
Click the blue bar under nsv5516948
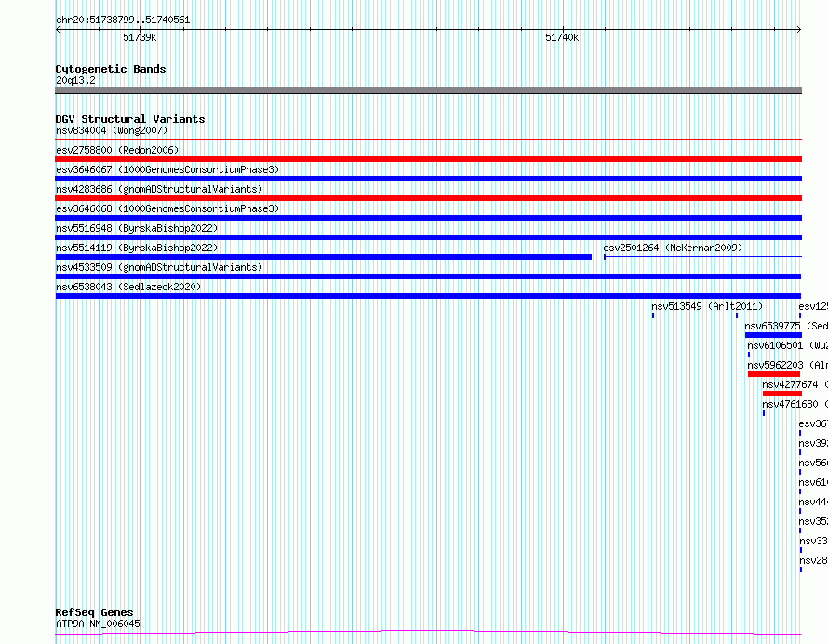428,237
